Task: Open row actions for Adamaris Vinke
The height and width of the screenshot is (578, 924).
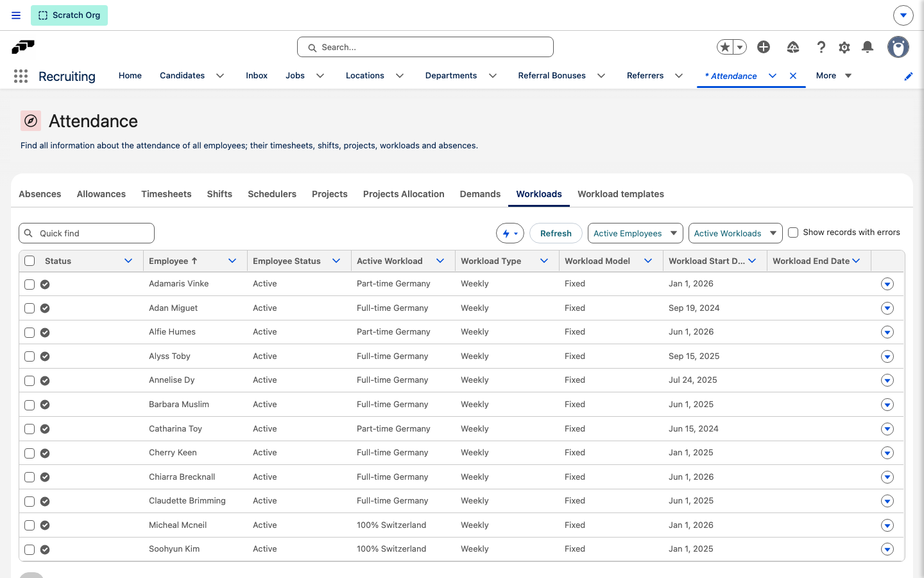Action: 887,284
